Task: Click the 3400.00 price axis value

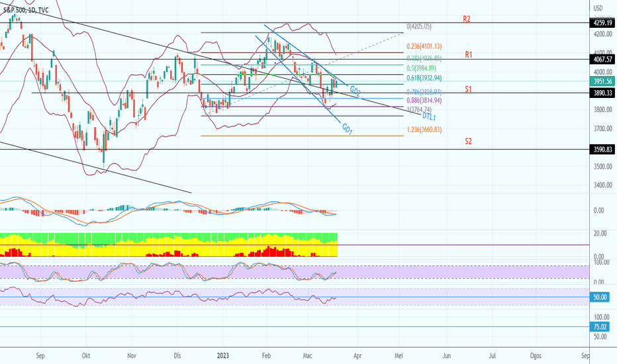Action: pyautogui.click(x=603, y=185)
